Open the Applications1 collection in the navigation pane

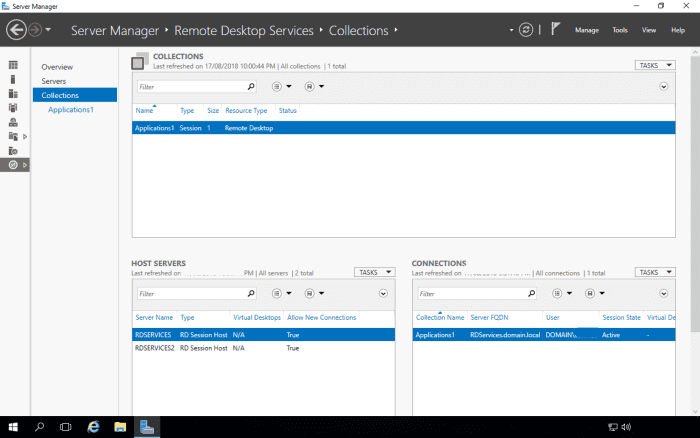[x=71, y=109]
